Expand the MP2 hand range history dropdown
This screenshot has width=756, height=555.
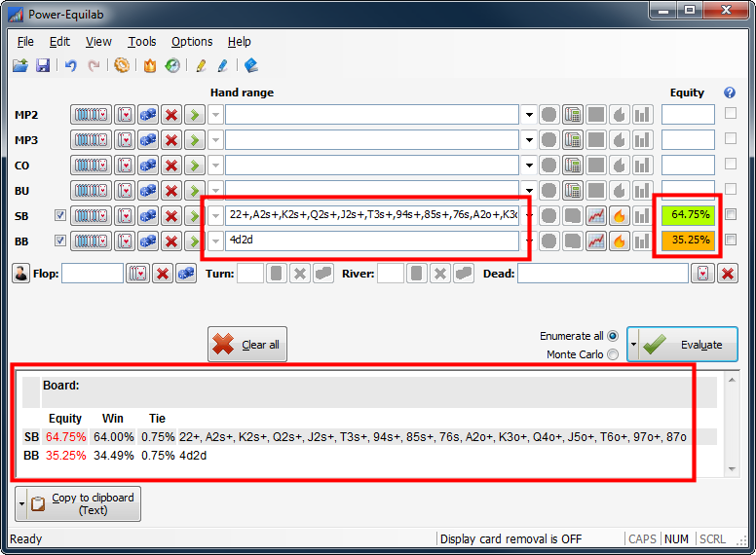(x=529, y=115)
